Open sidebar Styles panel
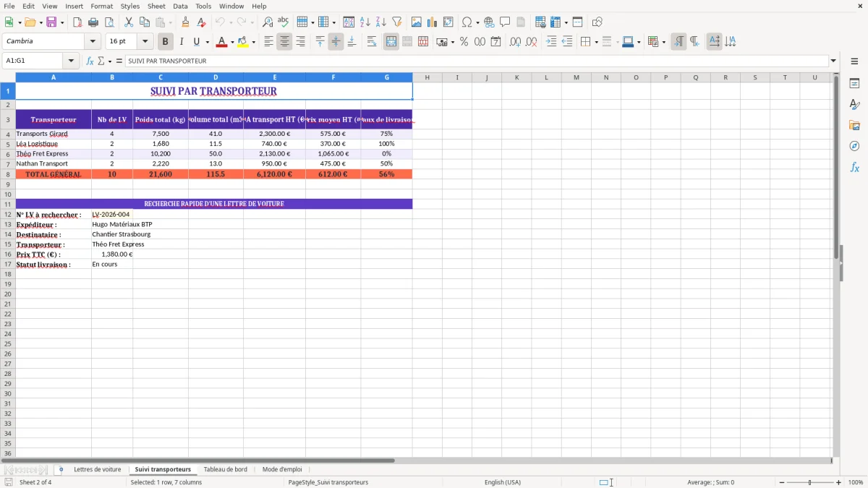868x488 pixels. click(x=854, y=105)
